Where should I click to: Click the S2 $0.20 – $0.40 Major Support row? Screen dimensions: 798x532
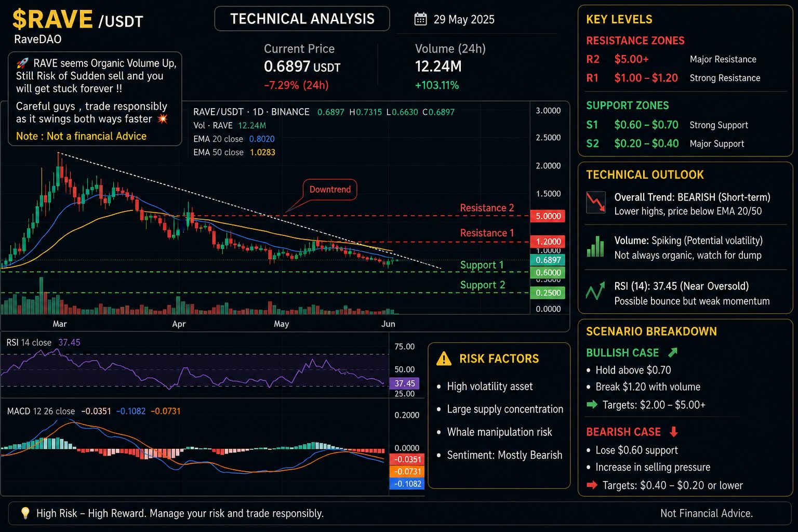pyautogui.click(x=665, y=144)
